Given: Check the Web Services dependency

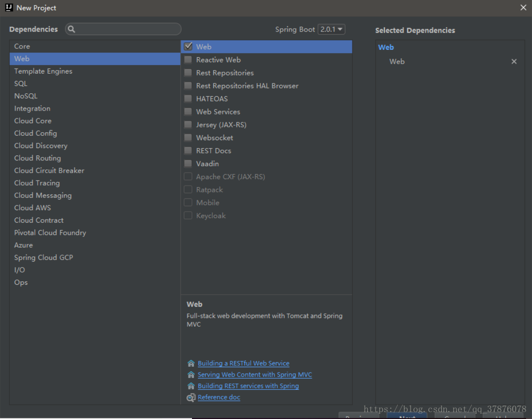Looking at the screenshot, I should point(188,112).
